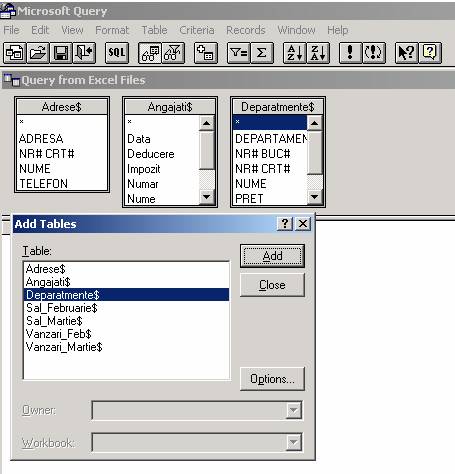Viewport: 455px width, 474px height.
Task: Open the Criteria menu
Action: (x=197, y=30)
